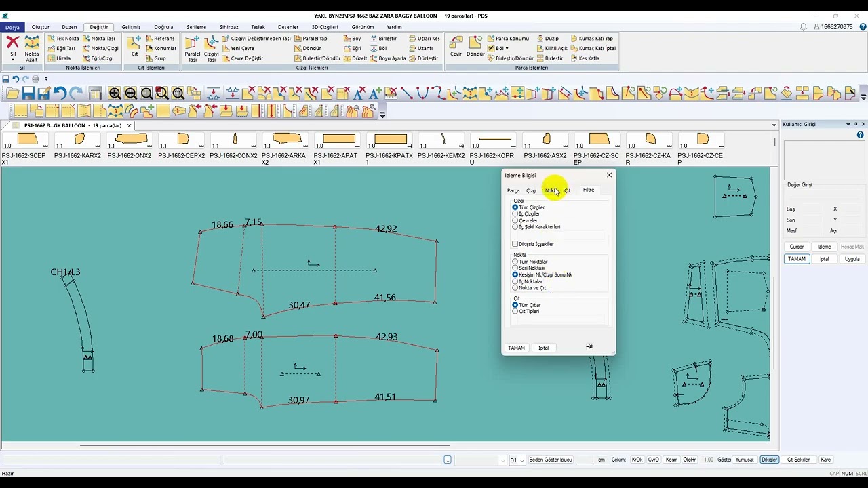Open the Gelişmiş ribbon tab

tap(131, 27)
